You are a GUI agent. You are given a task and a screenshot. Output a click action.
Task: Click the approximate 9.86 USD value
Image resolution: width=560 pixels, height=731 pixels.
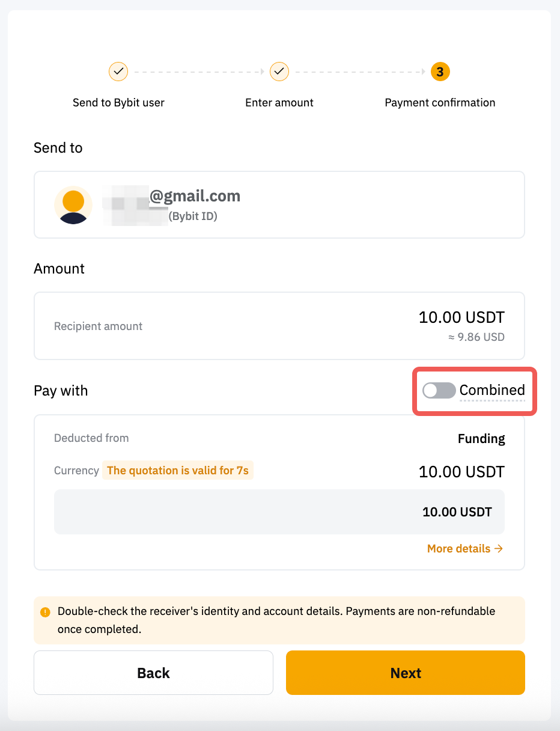pyautogui.click(x=476, y=337)
